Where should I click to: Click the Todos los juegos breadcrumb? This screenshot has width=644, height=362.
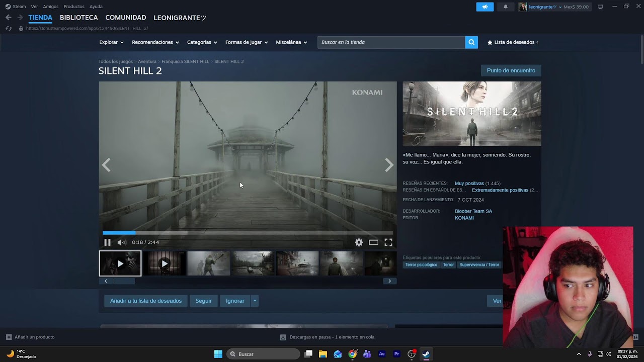tap(116, 61)
